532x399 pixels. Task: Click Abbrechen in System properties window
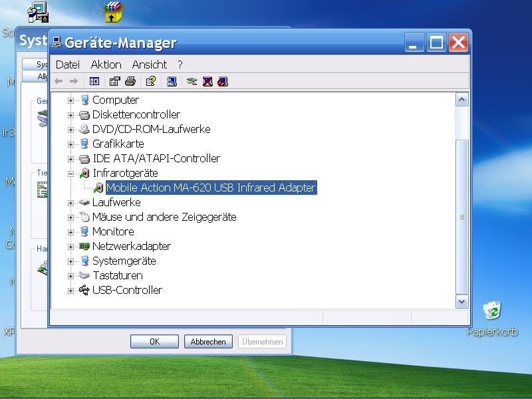(208, 342)
